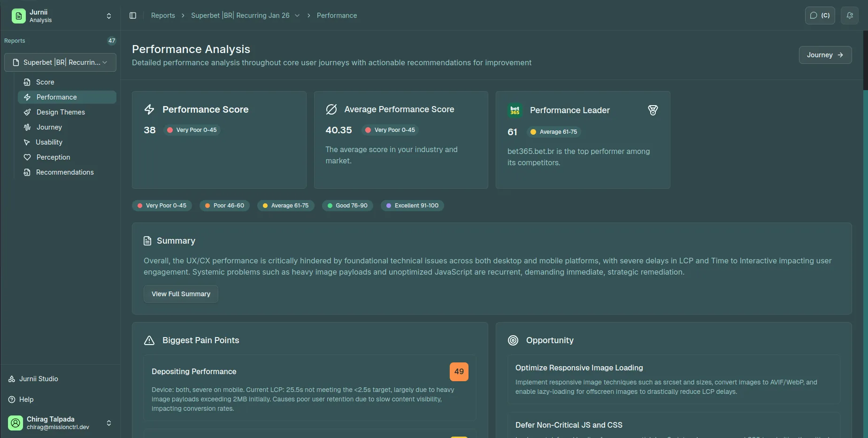Screen dimensions: 868x438
Task: Expand the breadcrumb report chevron
Action: point(297,15)
